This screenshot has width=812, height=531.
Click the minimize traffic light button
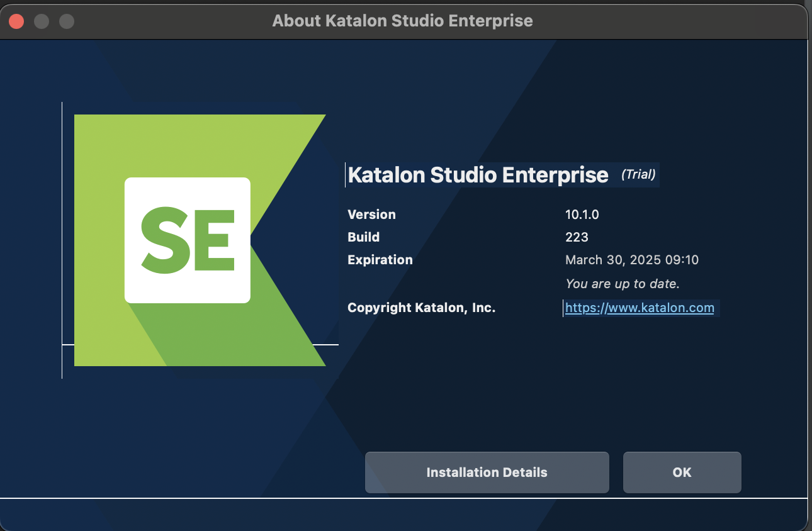[x=42, y=21]
